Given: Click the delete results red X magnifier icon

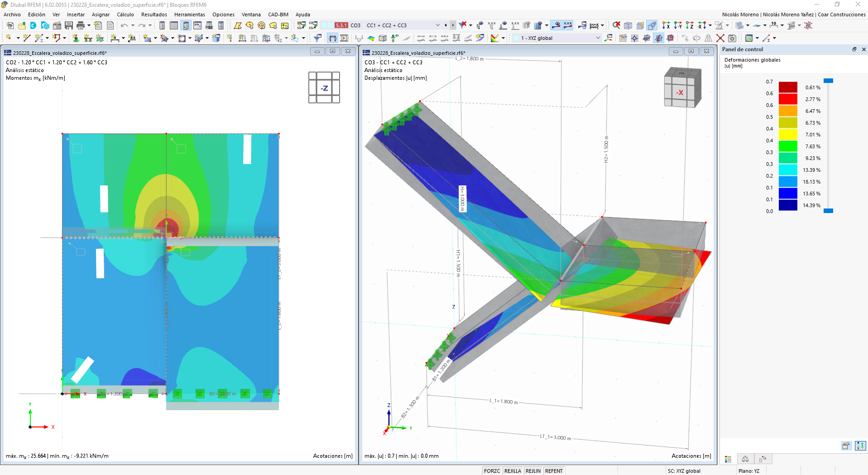Looking at the screenshot, I should (x=616, y=25).
